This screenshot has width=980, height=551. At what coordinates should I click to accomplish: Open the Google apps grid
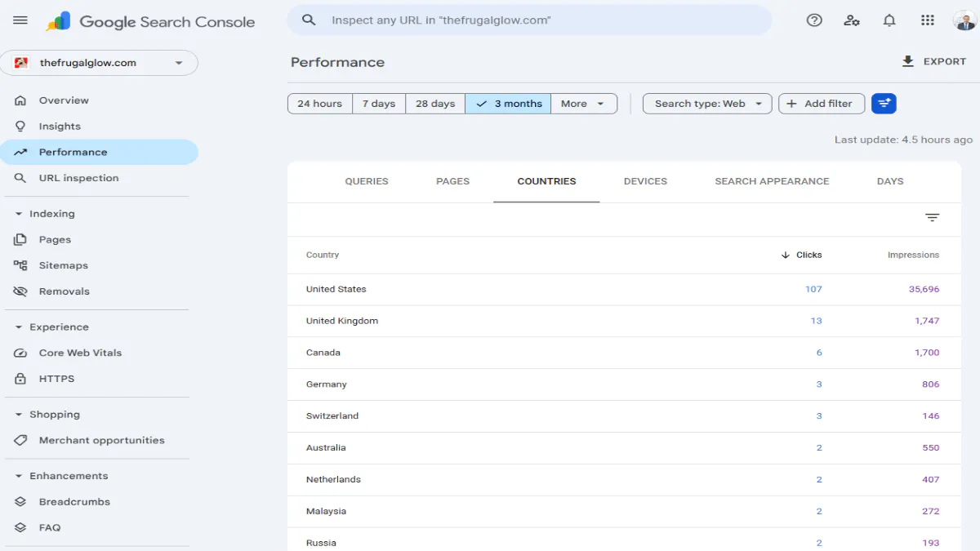[927, 20]
